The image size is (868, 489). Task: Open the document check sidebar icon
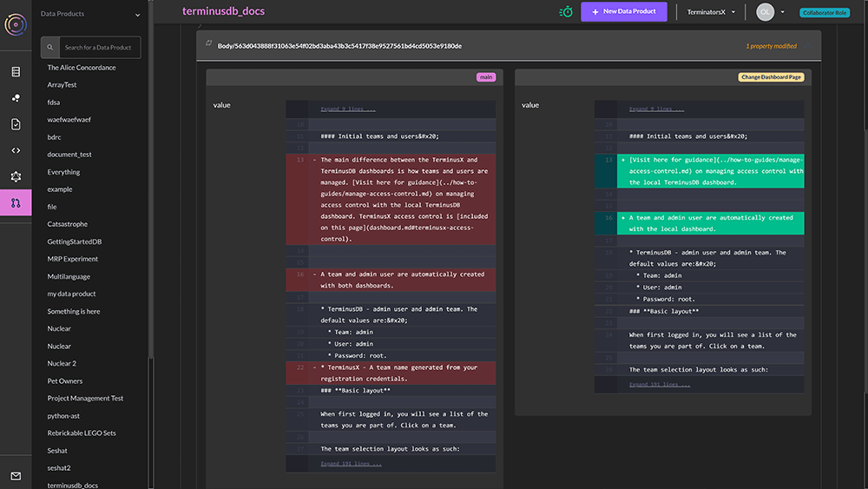point(16,124)
